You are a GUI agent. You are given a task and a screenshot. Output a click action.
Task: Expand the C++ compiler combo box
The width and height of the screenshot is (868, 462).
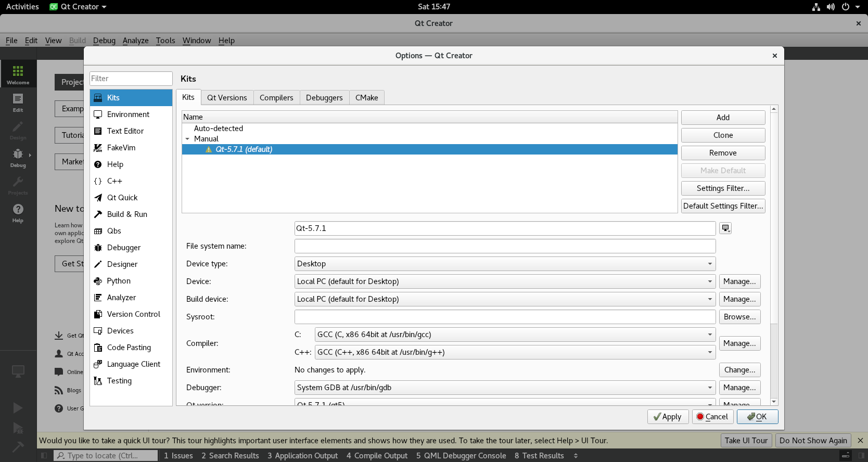click(515, 352)
